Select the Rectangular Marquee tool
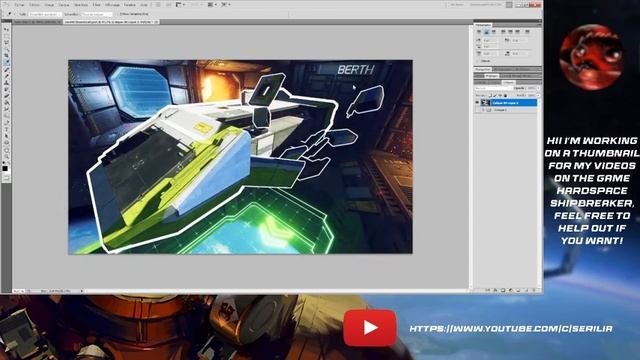 [x=6, y=36]
